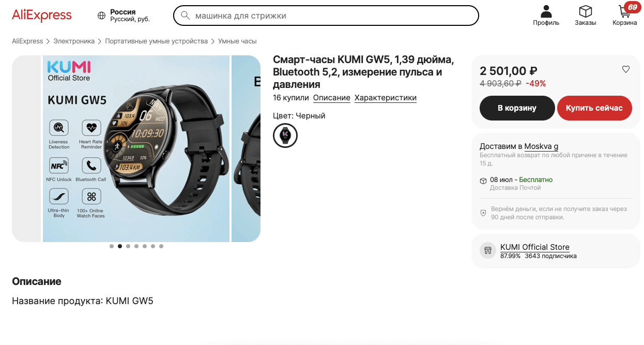Click the KUMI store shop icon
Image resolution: width=644 pixels, height=345 pixels.
click(487, 251)
